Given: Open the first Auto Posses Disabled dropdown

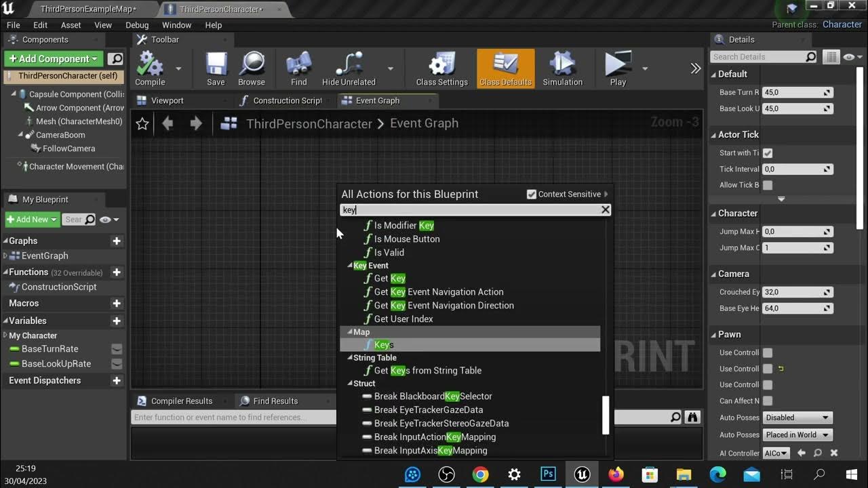Looking at the screenshot, I should (797, 418).
